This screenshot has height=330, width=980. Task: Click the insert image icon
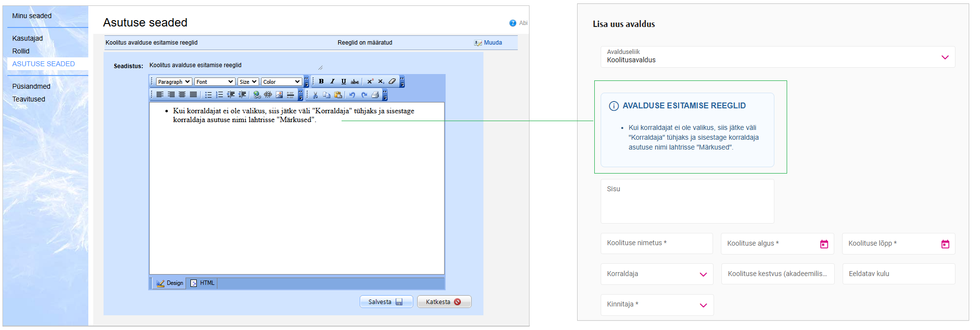coord(279,95)
